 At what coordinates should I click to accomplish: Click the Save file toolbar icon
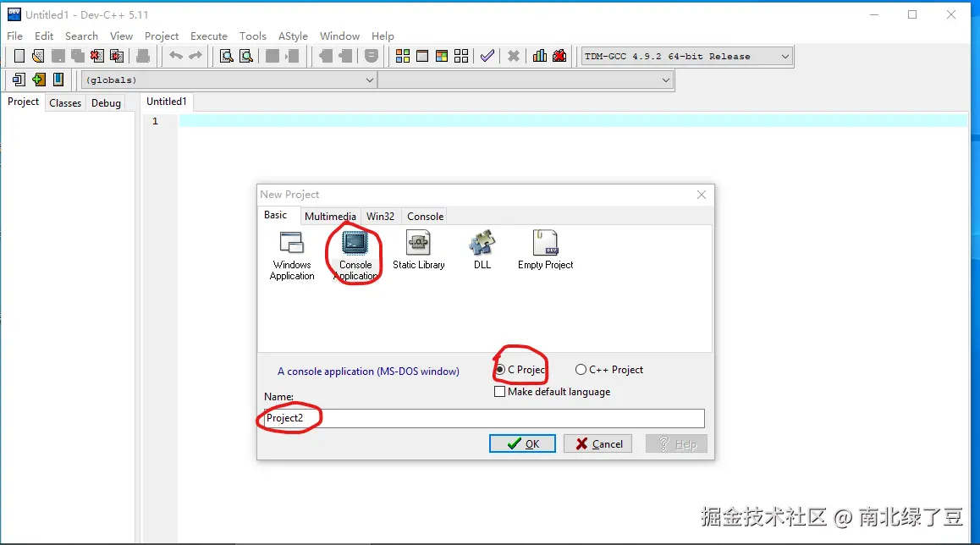click(58, 56)
